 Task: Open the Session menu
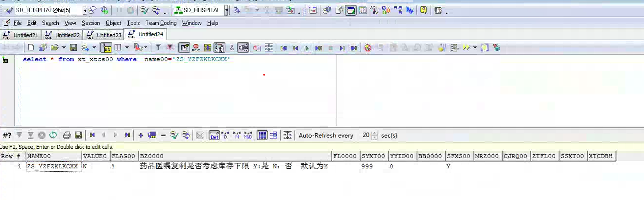tap(91, 23)
